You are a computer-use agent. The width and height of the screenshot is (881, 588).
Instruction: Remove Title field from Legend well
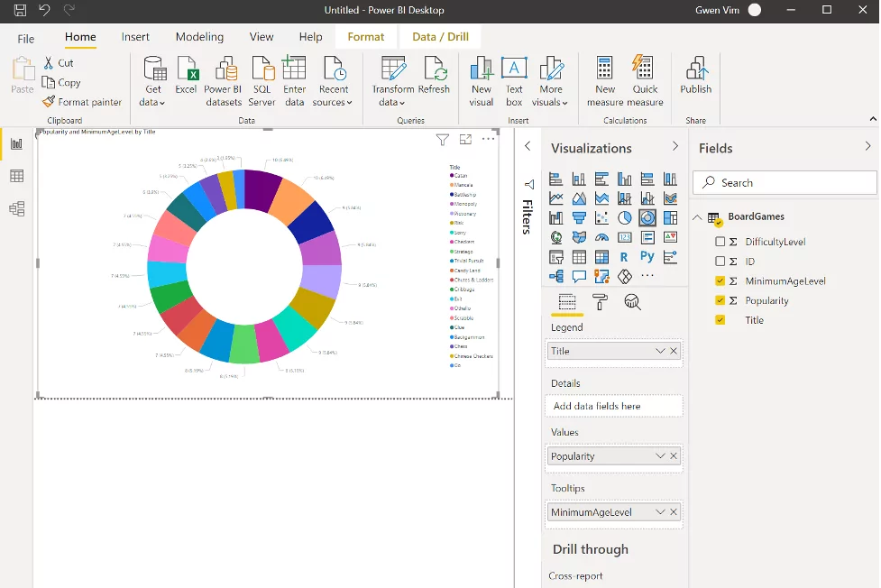(674, 351)
